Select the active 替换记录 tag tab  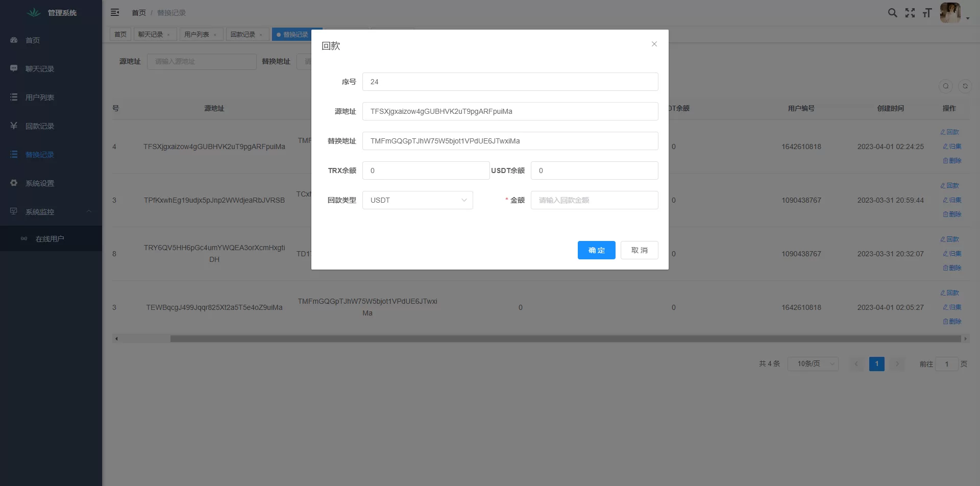295,34
